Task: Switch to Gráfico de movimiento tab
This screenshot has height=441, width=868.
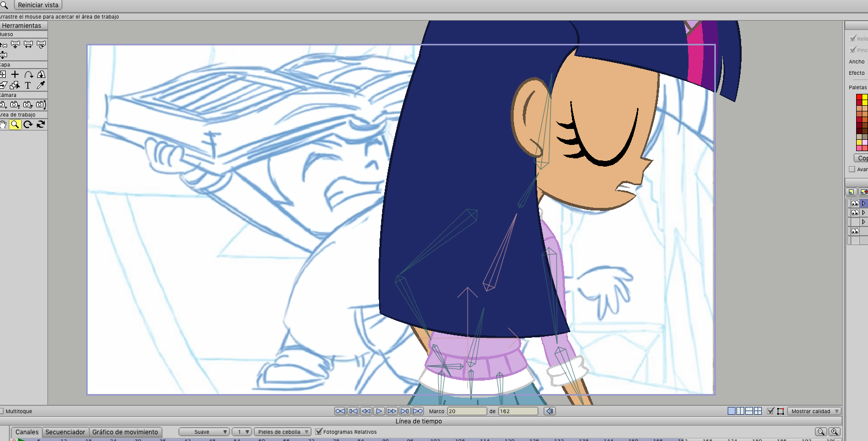Action: click(125, 432)
